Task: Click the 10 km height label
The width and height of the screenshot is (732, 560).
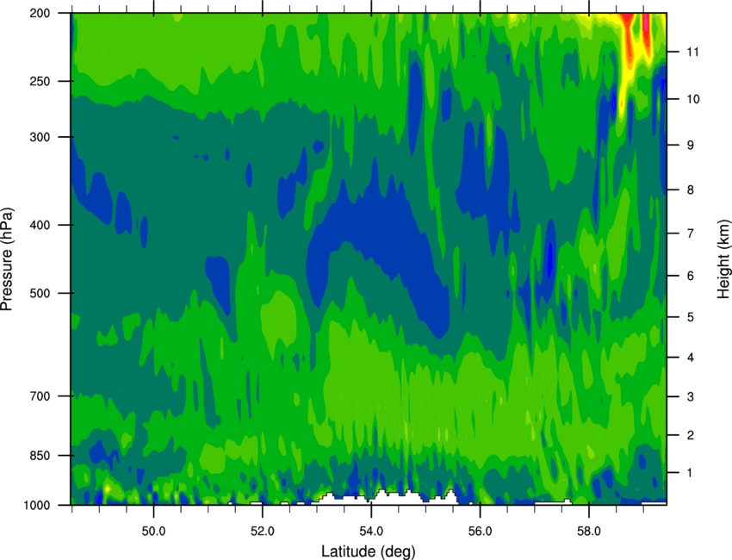Action: pos(693,99)
